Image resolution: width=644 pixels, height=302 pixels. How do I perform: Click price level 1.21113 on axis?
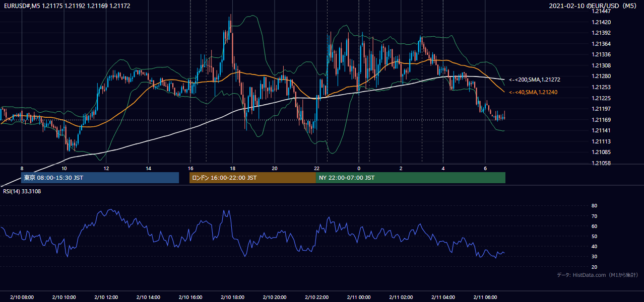602,141
